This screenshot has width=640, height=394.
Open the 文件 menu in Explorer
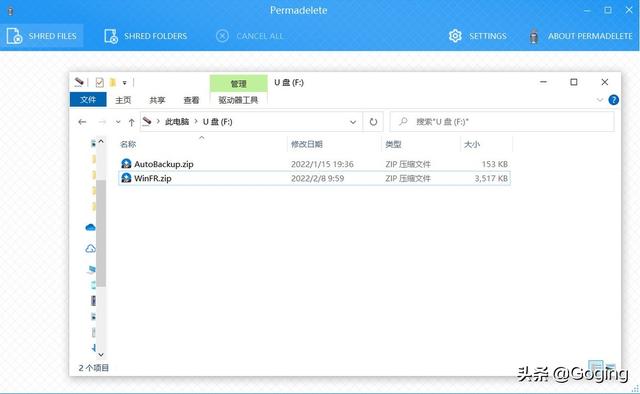(x=88, y=100)
